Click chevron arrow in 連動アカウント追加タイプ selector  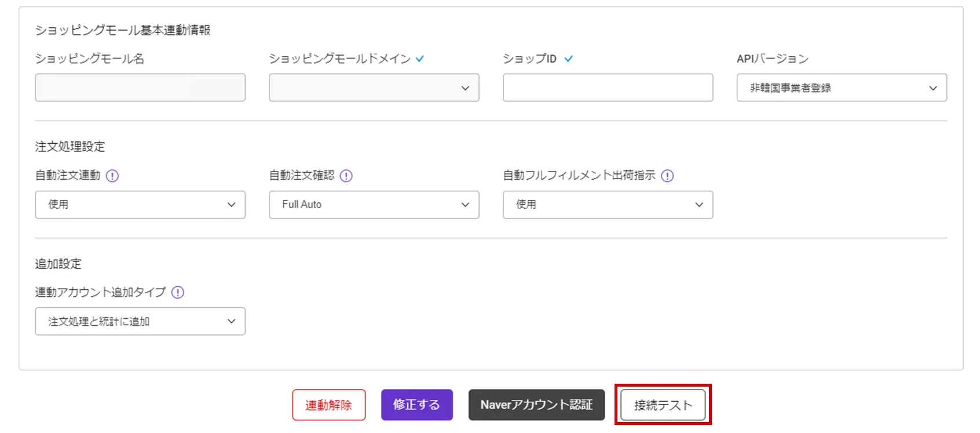coord(232,321)
